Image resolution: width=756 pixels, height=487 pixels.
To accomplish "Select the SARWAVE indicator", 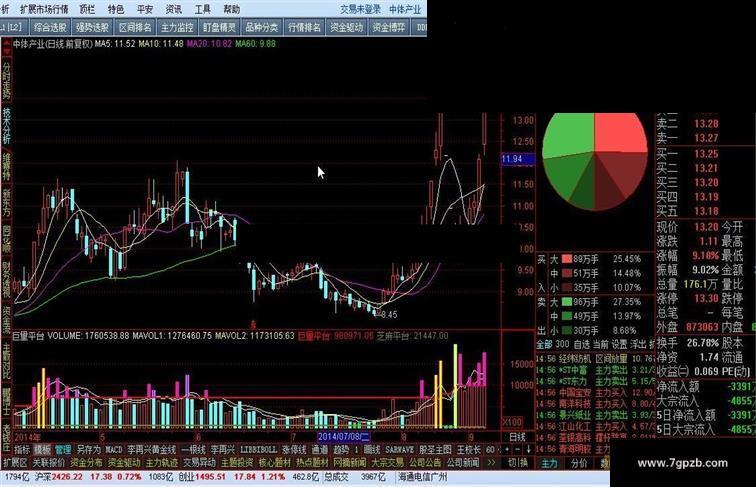I will tap(400, 449).
